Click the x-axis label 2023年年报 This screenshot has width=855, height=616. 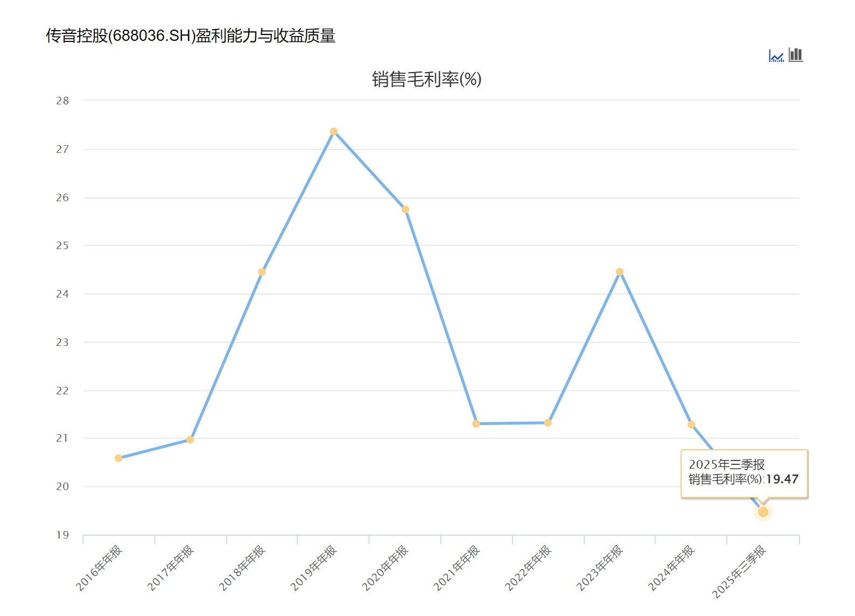tap(600, 568)
